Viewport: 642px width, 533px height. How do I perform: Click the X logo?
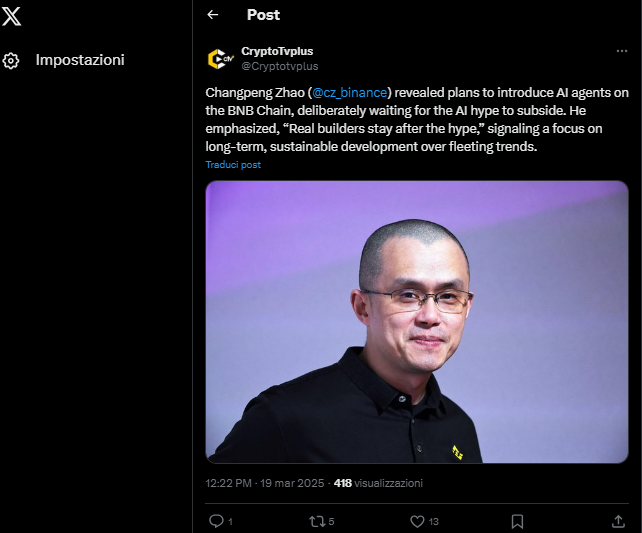[x=12, y=16]
